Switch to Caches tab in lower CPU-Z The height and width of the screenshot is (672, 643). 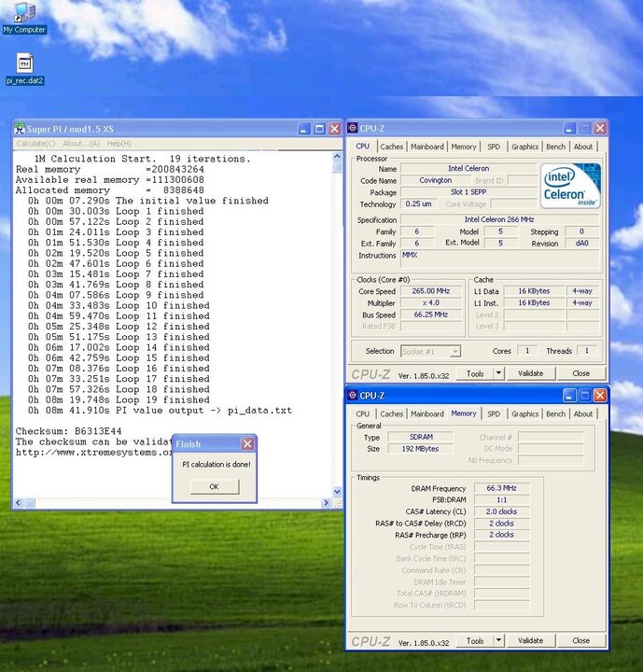(x=392, y=414)
